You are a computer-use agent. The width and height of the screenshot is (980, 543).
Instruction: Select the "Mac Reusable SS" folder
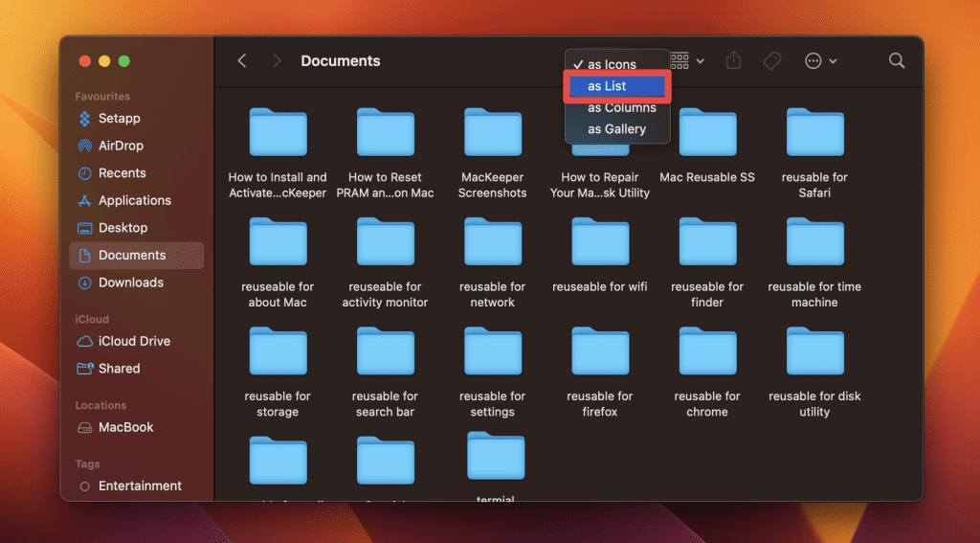pyautogui.click(x=707, y=144)
